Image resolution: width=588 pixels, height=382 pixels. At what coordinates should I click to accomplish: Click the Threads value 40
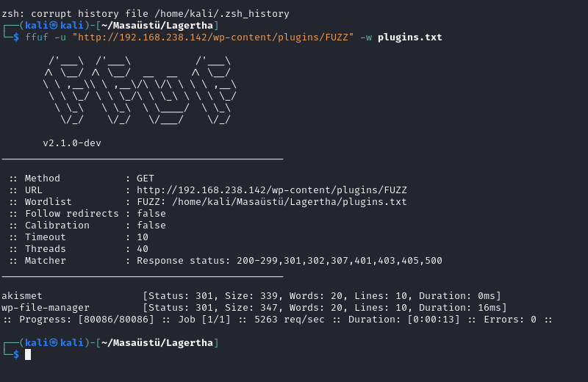(143, 248)
